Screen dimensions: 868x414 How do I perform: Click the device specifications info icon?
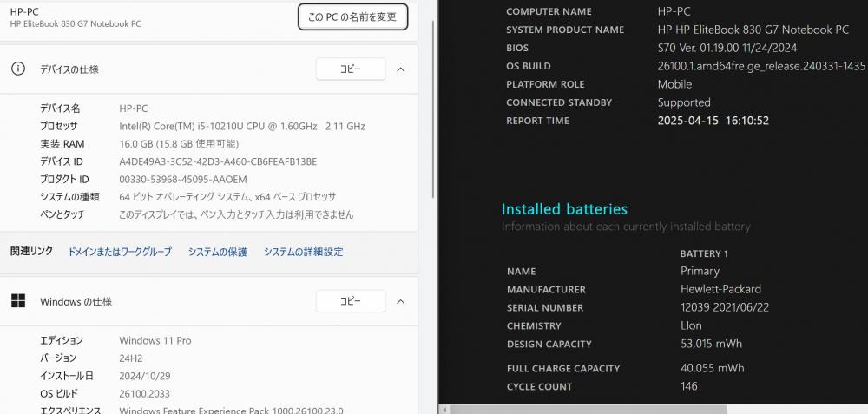tap(18, 69)
